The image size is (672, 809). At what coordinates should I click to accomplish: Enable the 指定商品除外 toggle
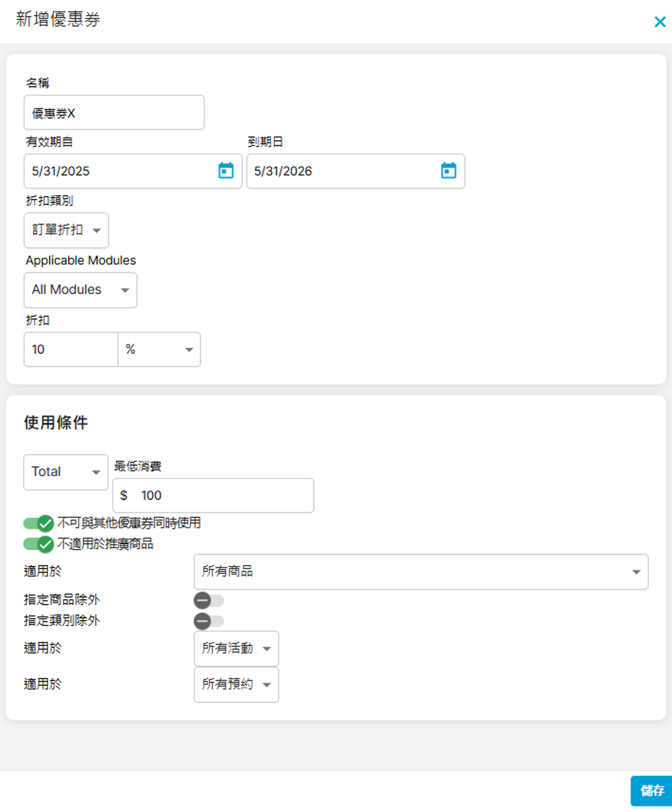(209, 600)
